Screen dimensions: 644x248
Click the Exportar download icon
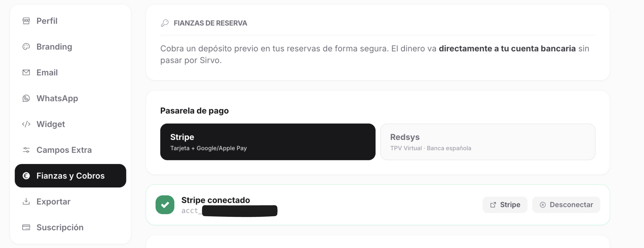[x=26, y=201]
